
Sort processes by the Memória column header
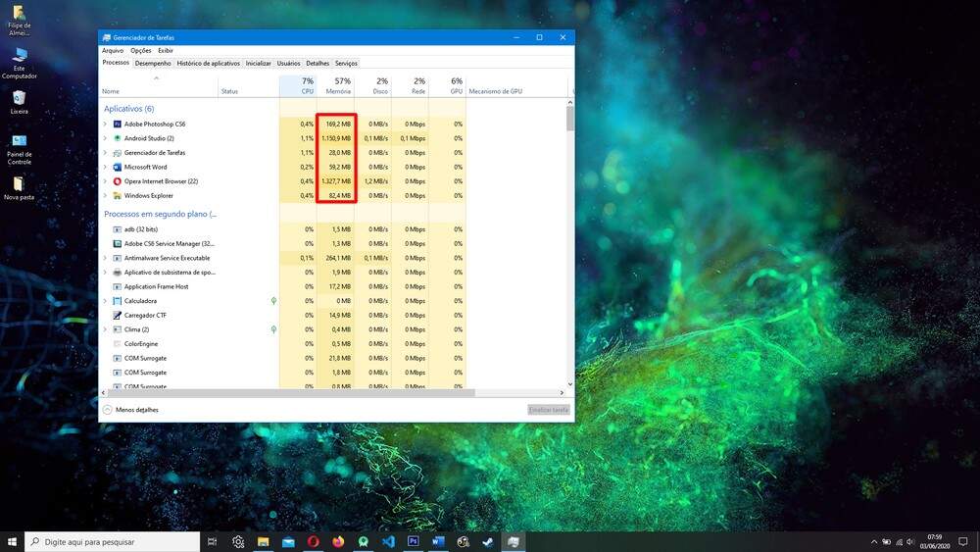335,86
